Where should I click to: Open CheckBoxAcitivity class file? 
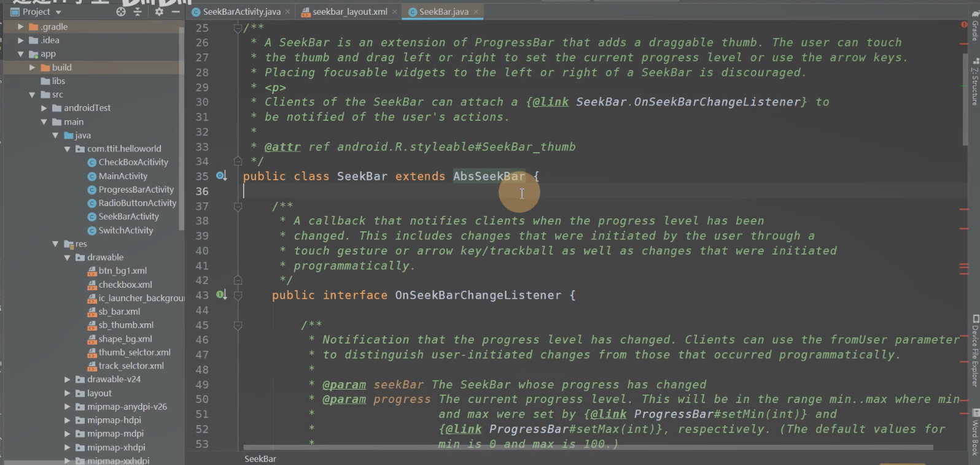click(128, 163)
